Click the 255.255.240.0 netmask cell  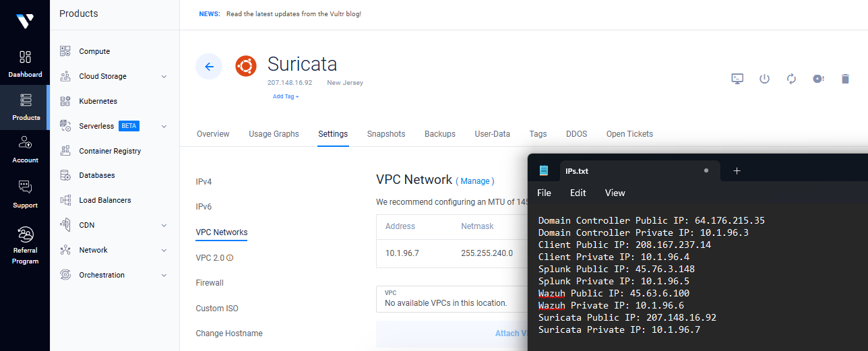pos(487,253)
